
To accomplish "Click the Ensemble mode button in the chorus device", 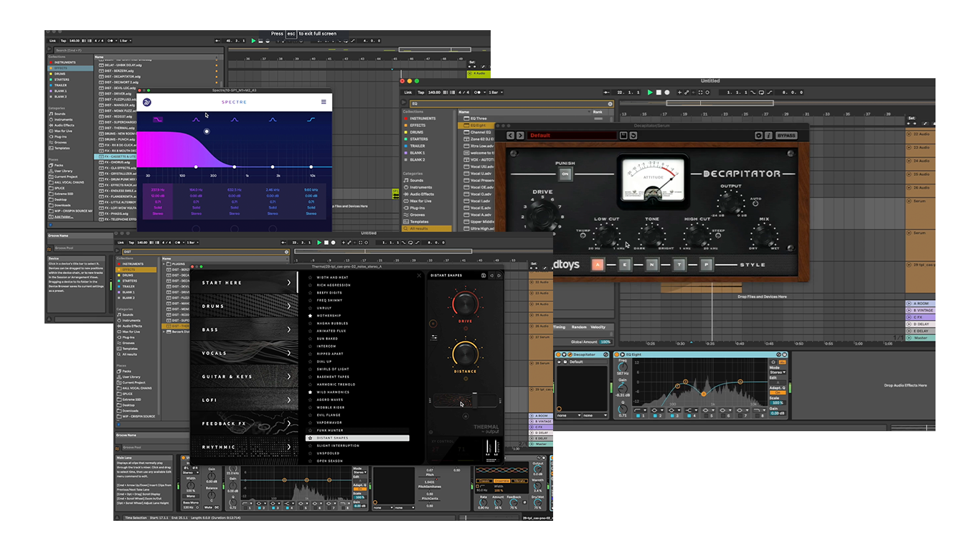I will pos(500,481).
